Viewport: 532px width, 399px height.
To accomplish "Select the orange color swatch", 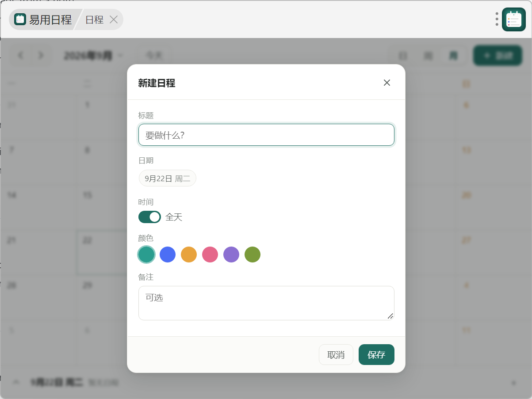I will (x=189, y=255).
